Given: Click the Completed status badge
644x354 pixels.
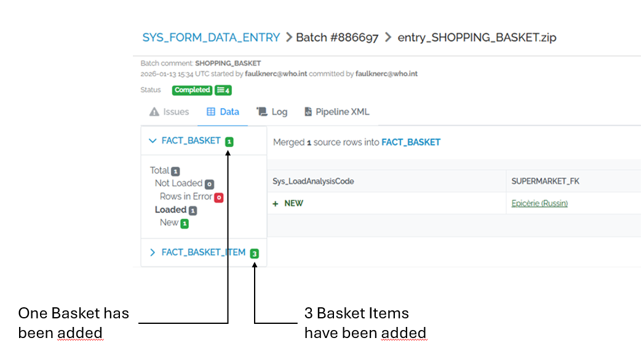Looking at the screenshot, I should [192, 90].
